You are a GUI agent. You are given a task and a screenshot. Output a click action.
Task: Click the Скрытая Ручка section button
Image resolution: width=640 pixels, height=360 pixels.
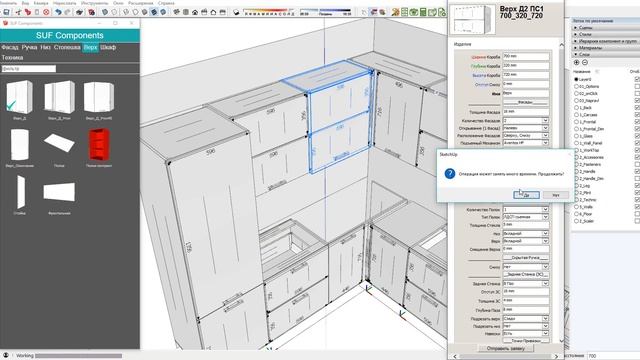pyautogui.click(x=526, y=258)
